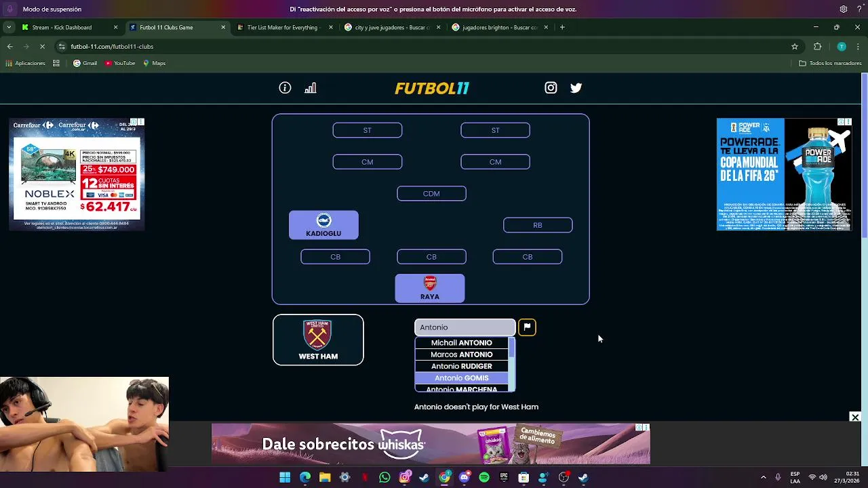868x488 pixels.
Task: Open the Chrome profile avatar
Action: tap(842, 47)
